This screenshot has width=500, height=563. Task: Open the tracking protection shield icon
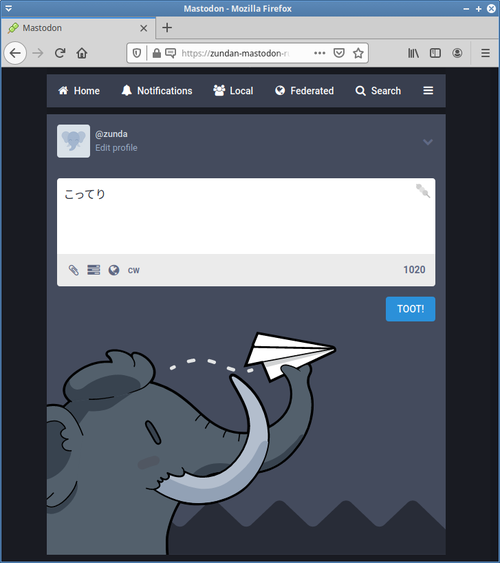click(137, 53)
